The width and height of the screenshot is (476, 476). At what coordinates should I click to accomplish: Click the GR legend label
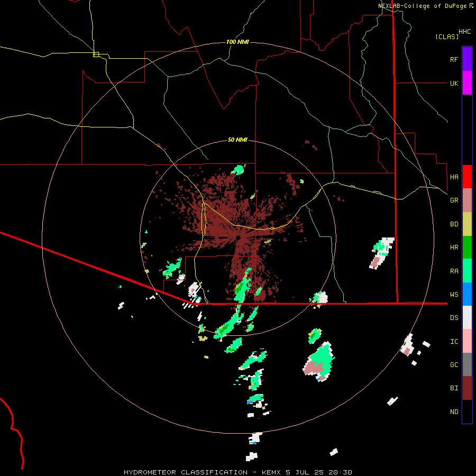point(454,200)
